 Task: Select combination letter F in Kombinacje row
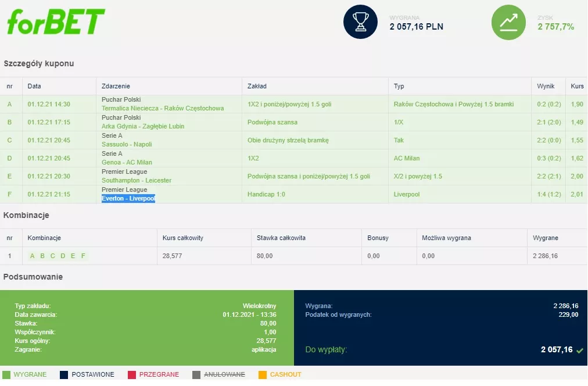pos(83,256)
